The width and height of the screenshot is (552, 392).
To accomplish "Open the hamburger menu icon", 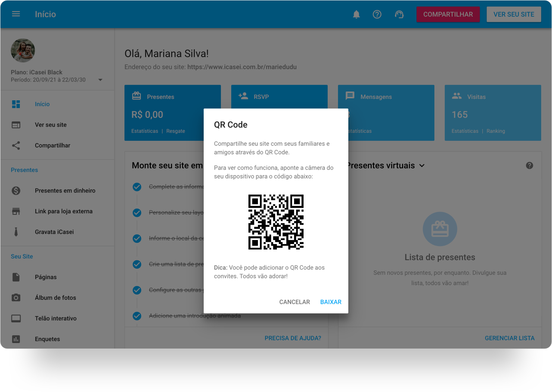I will 16,14.
